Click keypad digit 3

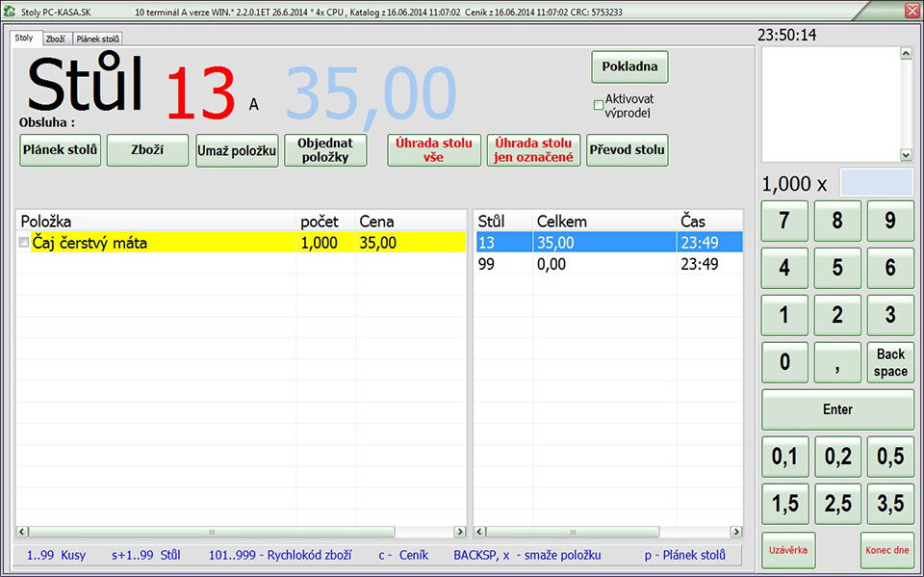890,315
